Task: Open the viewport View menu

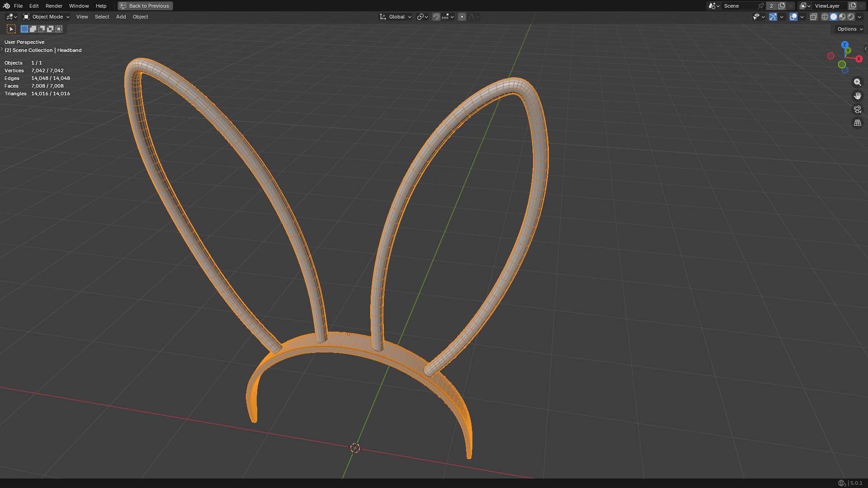Action: 82,17
